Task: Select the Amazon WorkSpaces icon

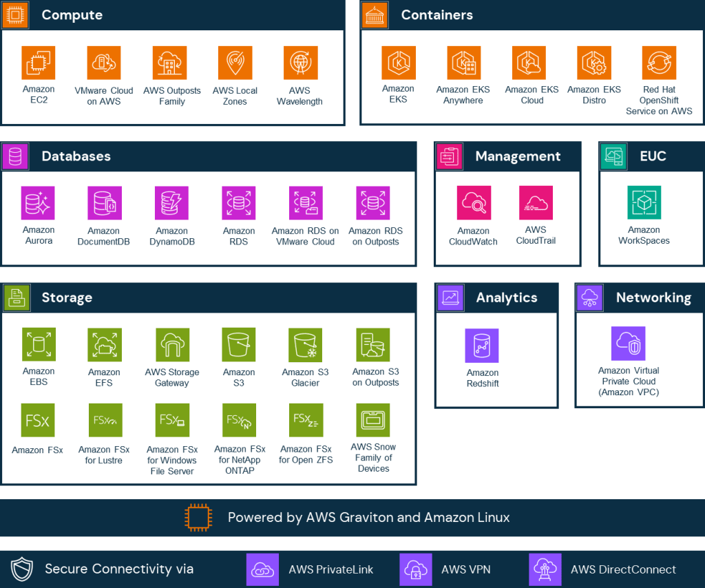Action: pos(644,202)
